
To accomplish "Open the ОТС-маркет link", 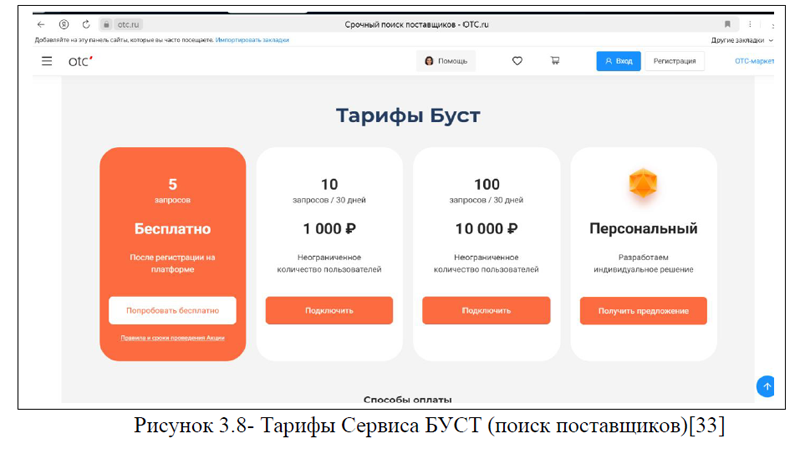I will (x=754, y=61).
